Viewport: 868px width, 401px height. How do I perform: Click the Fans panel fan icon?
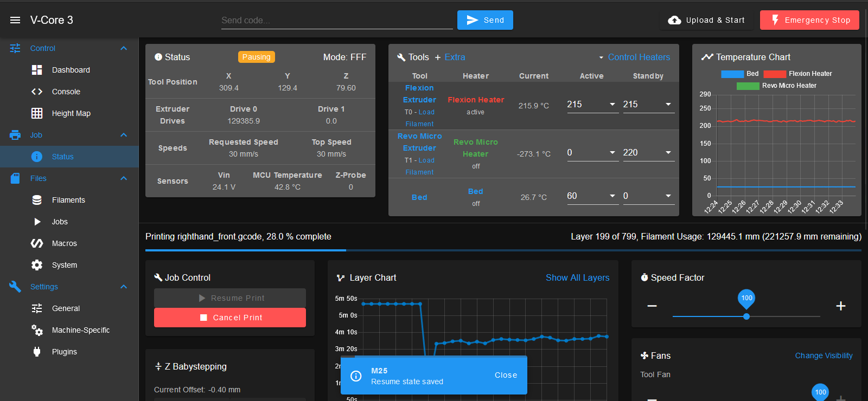(x=644, y=355)
